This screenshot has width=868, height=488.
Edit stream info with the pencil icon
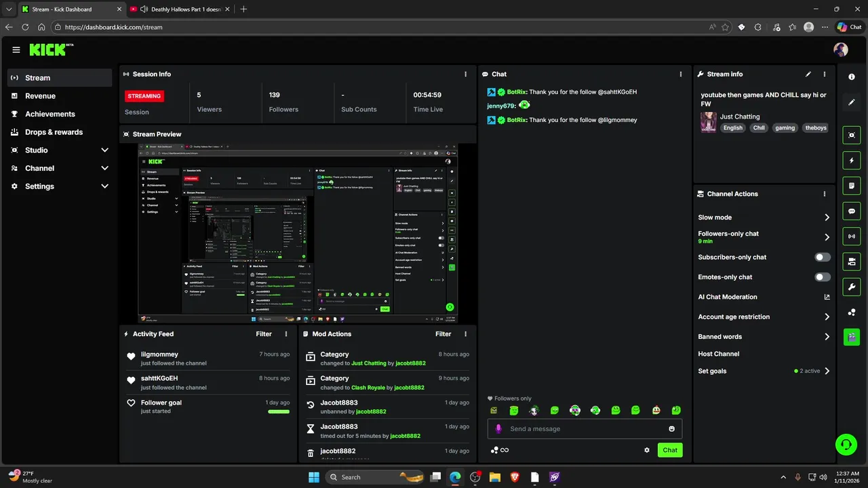click(x=808, y=74)
